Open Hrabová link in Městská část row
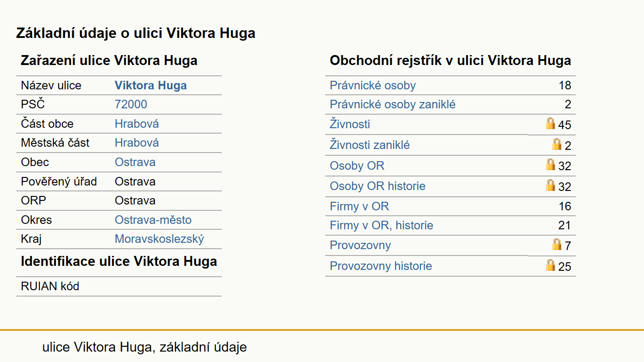Image resolution: width=644 pixels, height=362 pixels. [x=137, y=143]
